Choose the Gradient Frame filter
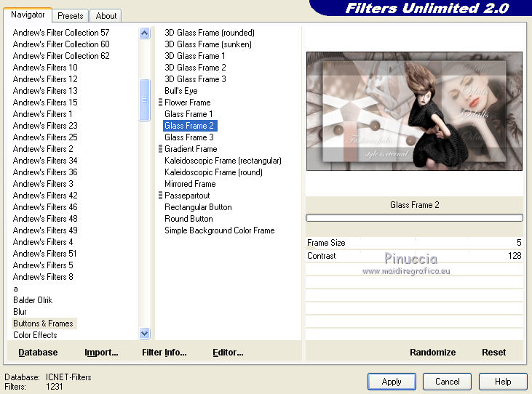This screenshot has width=532, height=394. tap(191, 149)
